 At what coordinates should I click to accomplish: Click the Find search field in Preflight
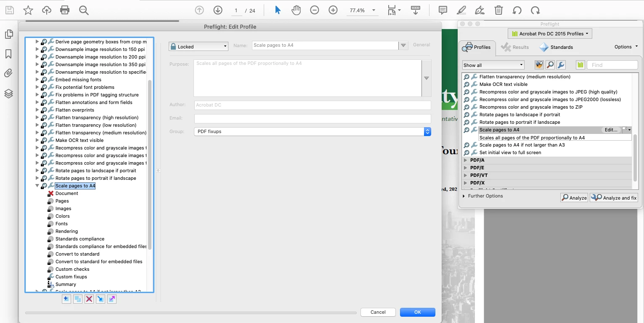(x=612, y=65)
